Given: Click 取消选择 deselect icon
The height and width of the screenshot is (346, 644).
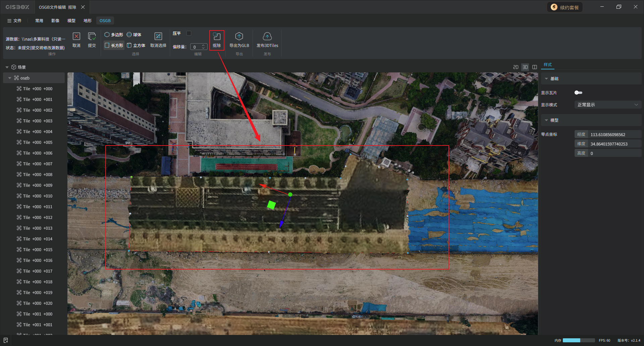Looking at the screenshot, I should click(158, 37).
